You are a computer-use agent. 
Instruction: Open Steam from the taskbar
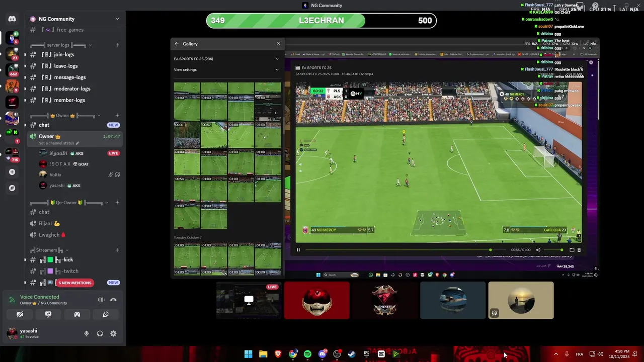click(x=352, y=354)
